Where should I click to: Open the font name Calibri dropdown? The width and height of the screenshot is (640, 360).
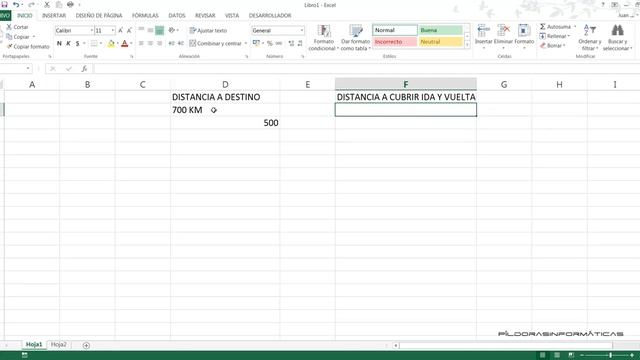pyautogui.click(x=91, y=31)
